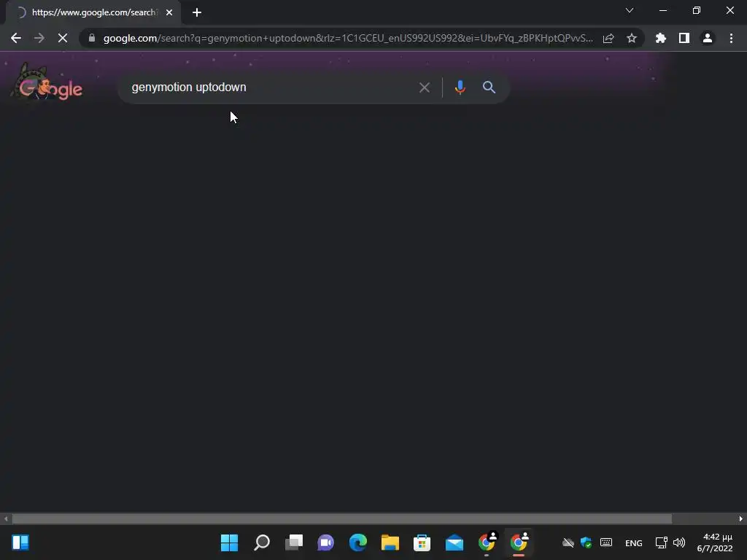Click the Google doodle logo
Image resolution: width=747 pixels, height=560 pixels.
click(47, 83)
